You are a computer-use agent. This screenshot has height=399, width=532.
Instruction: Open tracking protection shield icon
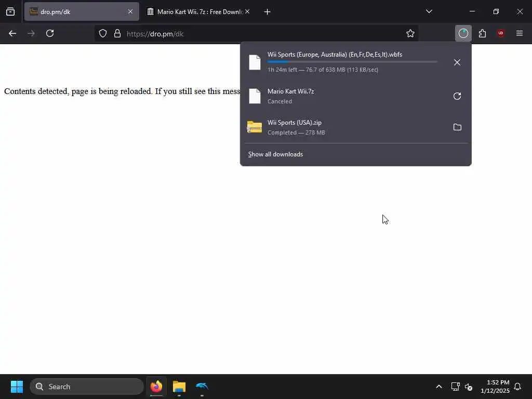103,34
